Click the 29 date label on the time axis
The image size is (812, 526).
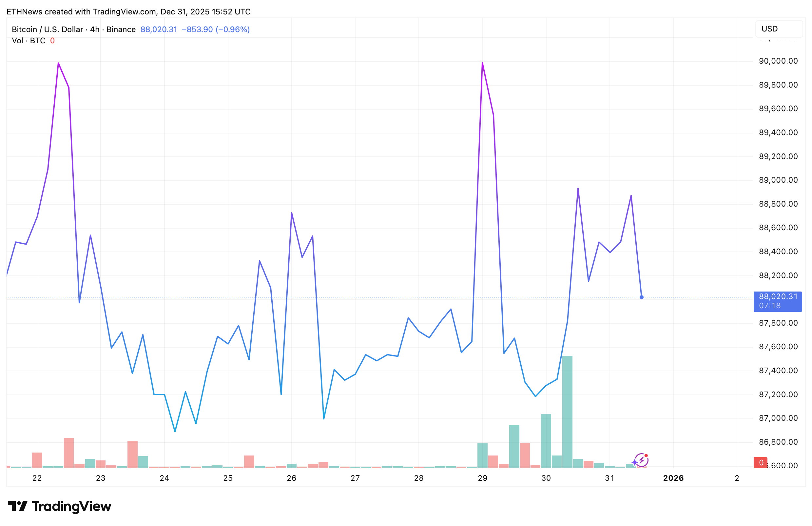click(x=482, y=478)
